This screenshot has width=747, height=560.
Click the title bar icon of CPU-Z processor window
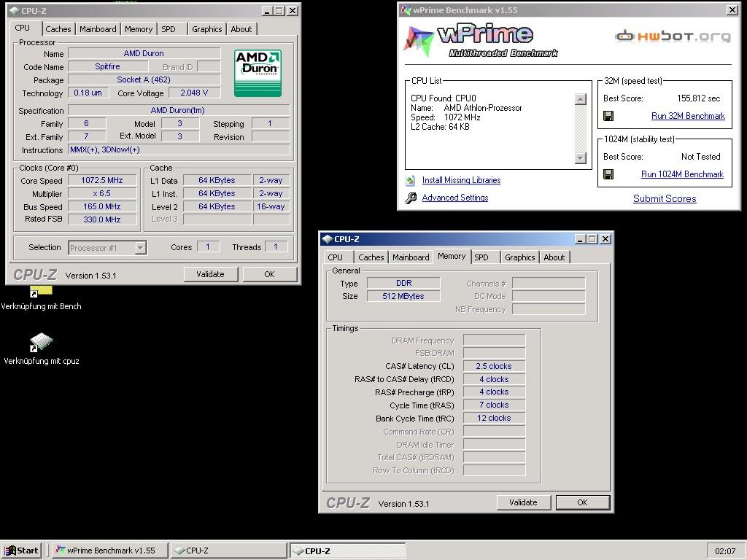click(15, 10)
